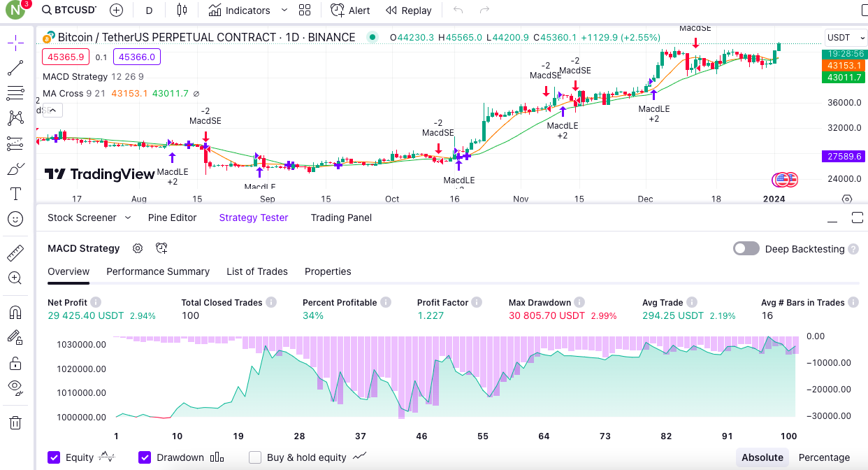
Task: Select the Overview tab
Action: pyautogui.click(x=68, y=271)
